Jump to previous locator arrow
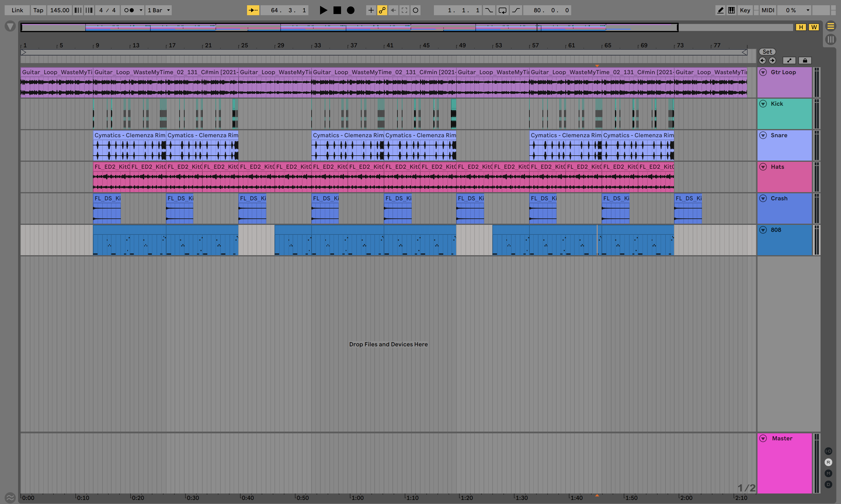 tap(762, 60)
